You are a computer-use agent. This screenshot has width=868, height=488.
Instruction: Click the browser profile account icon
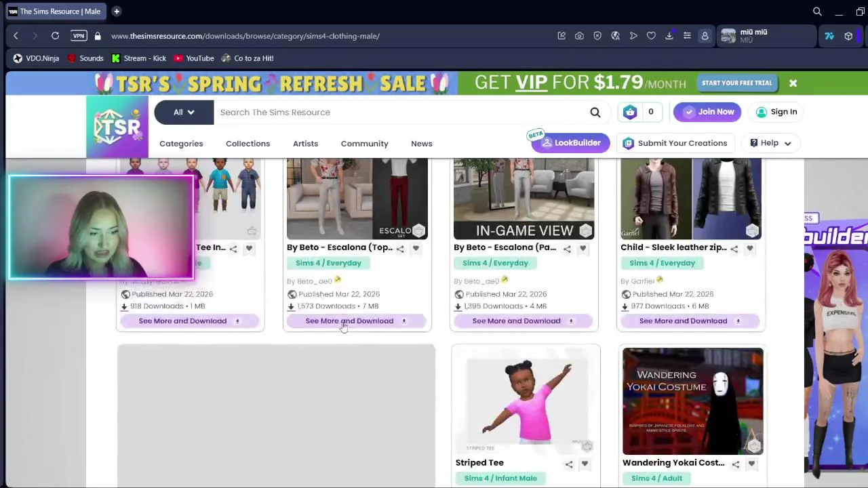705,36
